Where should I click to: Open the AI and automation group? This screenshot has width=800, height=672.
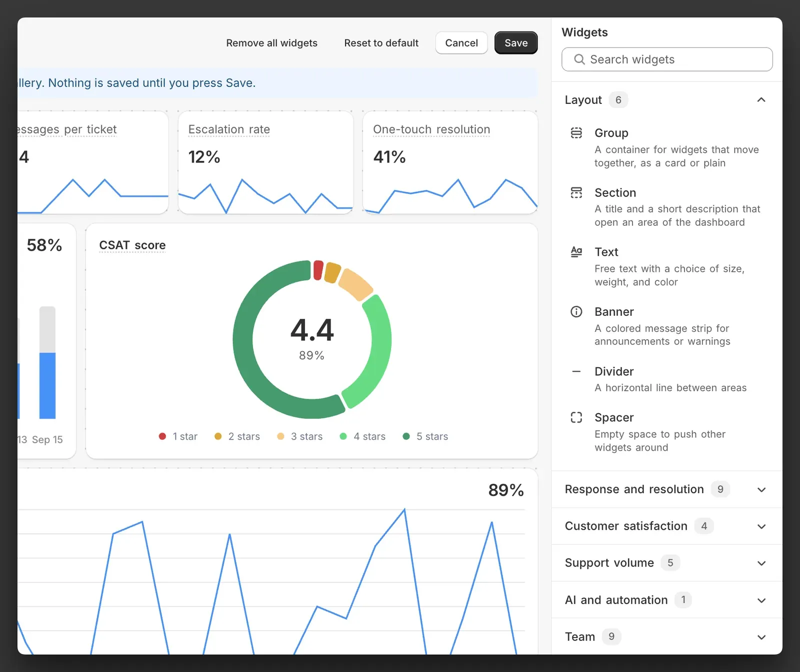pyautogui.click(x=666, y=600)
